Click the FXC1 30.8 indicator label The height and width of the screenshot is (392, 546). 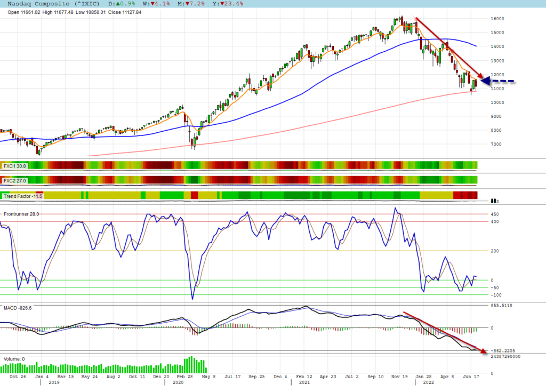[x=14, y=166]
